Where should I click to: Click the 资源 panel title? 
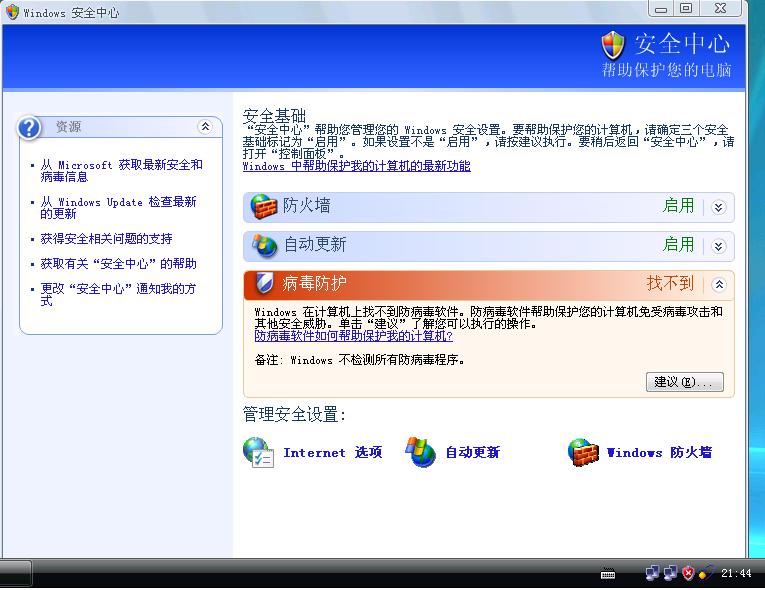click(x=68, y=127)
